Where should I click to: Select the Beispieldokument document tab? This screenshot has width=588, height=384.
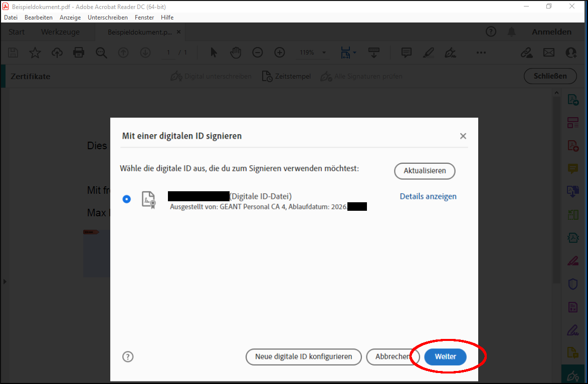pyautogui.click(x=140, y=32)
